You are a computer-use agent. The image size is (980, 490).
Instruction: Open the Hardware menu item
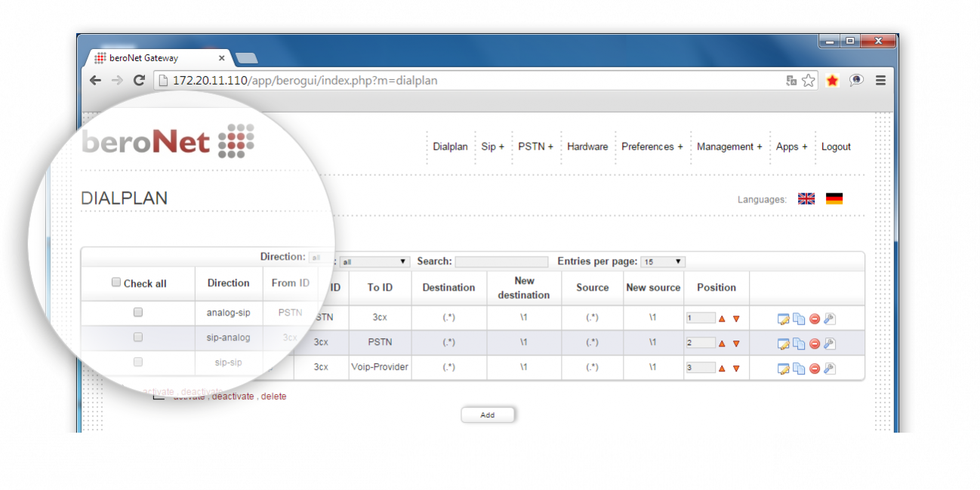pos(587,146)
